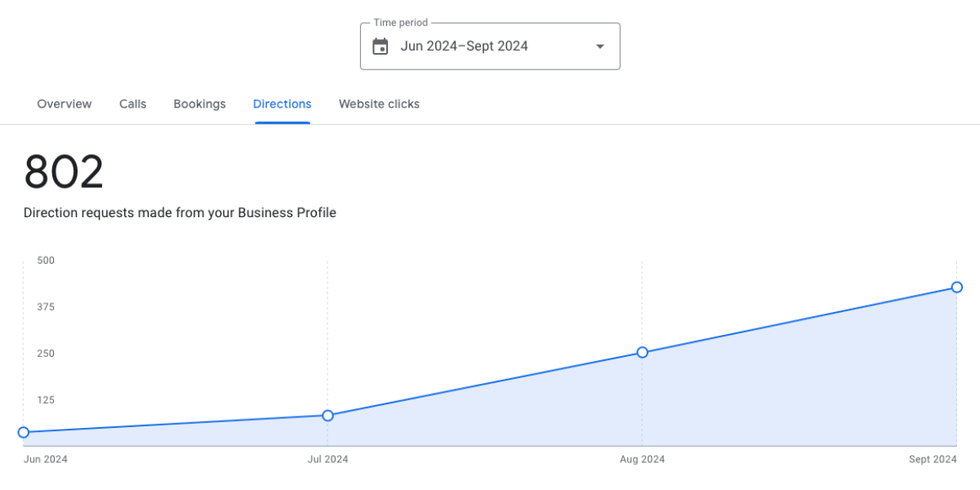Click the Jun 2024 data point on chart
This screenshot has height=490, width=980.
tap(24, 432)
